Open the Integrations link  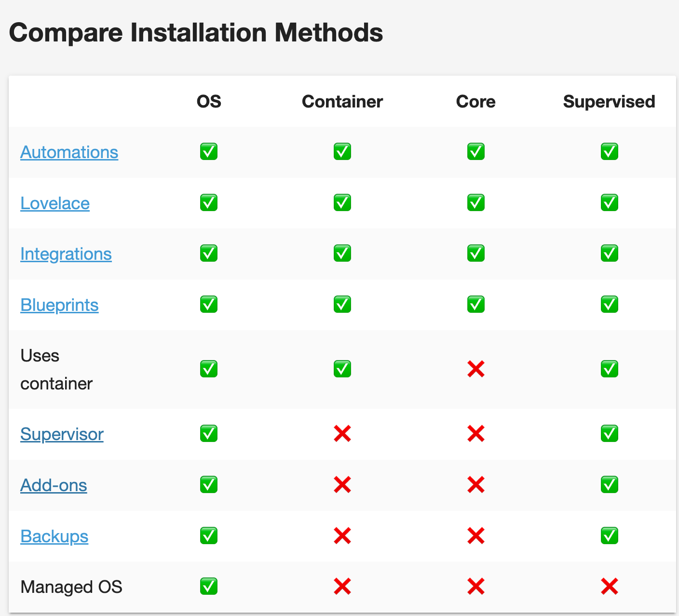click(66, 254)
